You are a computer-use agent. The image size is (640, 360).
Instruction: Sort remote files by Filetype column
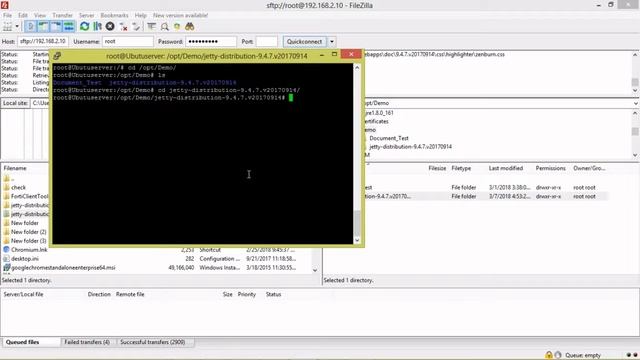[x=461, y=168]
